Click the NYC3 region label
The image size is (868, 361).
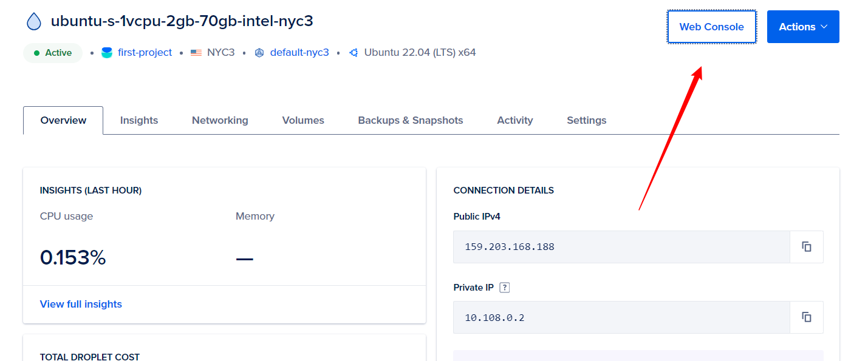(x=220, y=53)
